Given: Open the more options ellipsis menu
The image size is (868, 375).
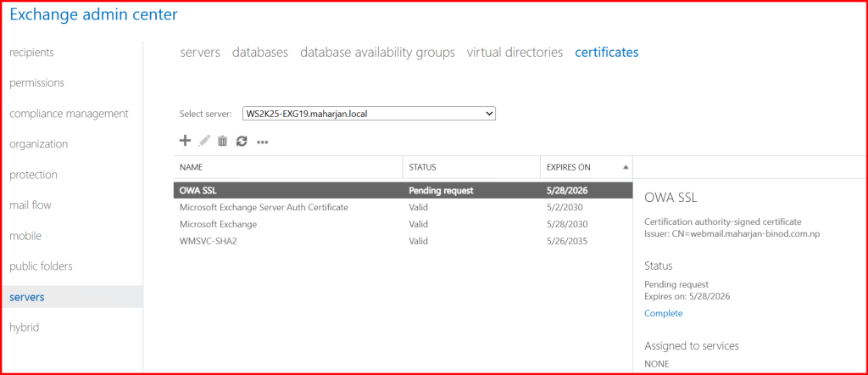Looking at the screenshot, I should click(x=263, y=142).
